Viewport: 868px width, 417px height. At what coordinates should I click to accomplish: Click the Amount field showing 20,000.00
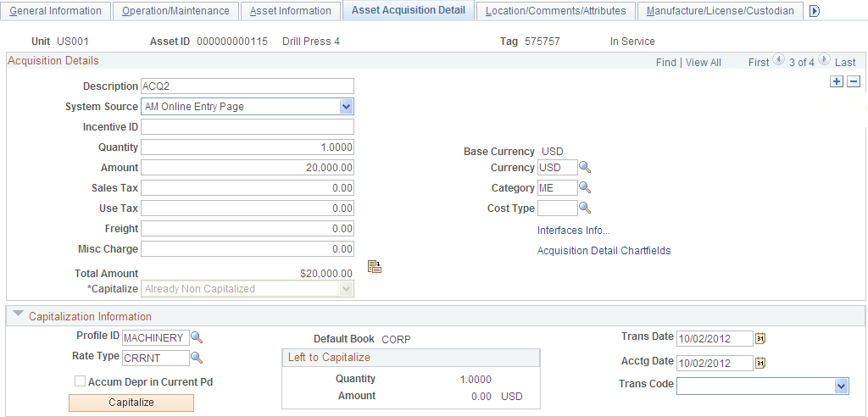(x=248, y=168)
